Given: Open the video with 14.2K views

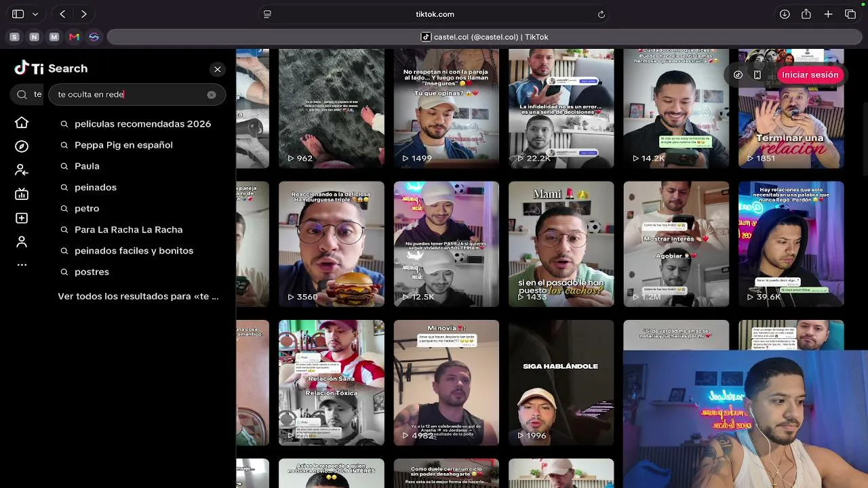Looking at the screenshot, I should click(x=676, y=108).
